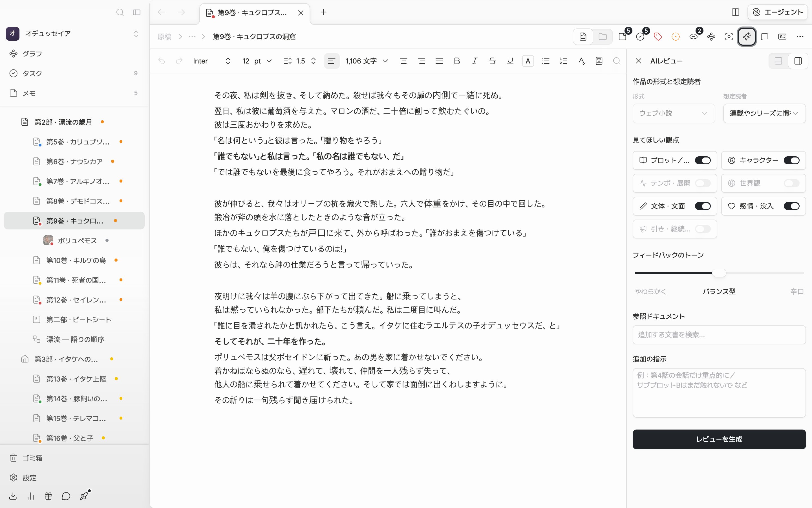Open notes icon with badge 5
This screenshot has height=508, width=812.
click(623, 36)
